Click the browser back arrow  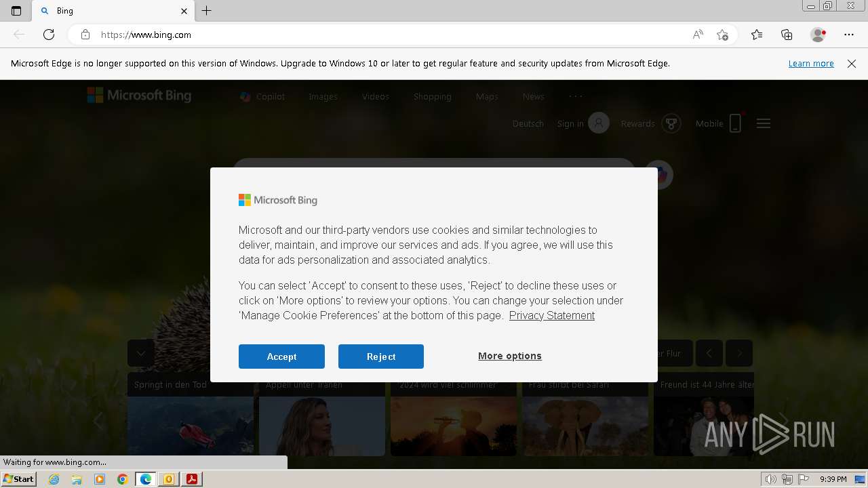(x=19, y=35)
